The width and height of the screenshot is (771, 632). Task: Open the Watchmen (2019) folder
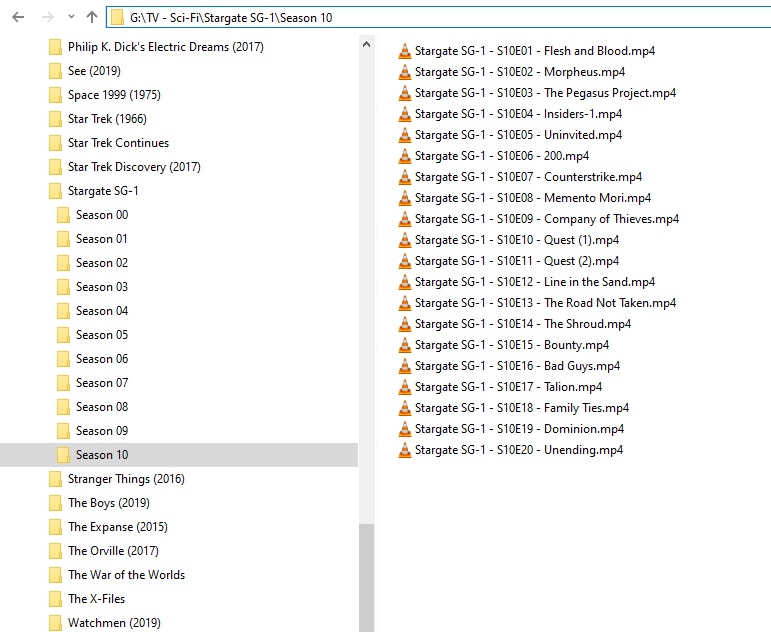[x=105, y=623]
